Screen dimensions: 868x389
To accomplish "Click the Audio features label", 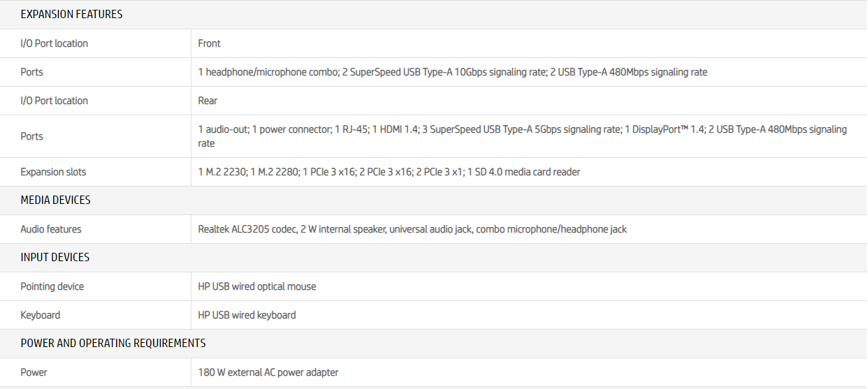I will (x=50, y=229).
